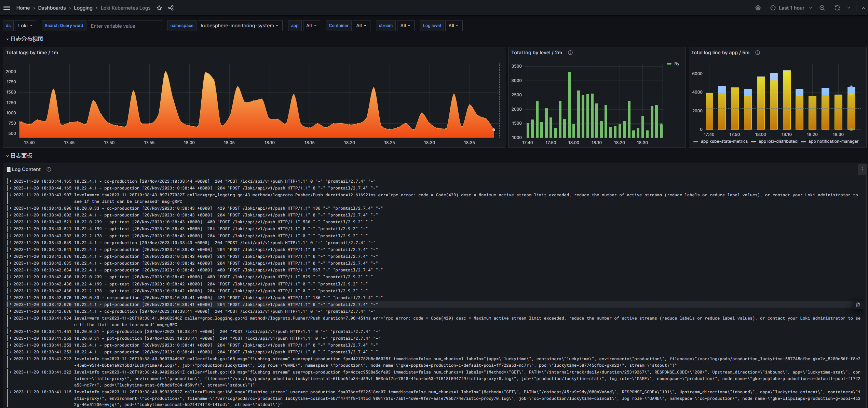Open the hamburger navigation menu
This screenshot has width=868, height=408.
point(7,8)
